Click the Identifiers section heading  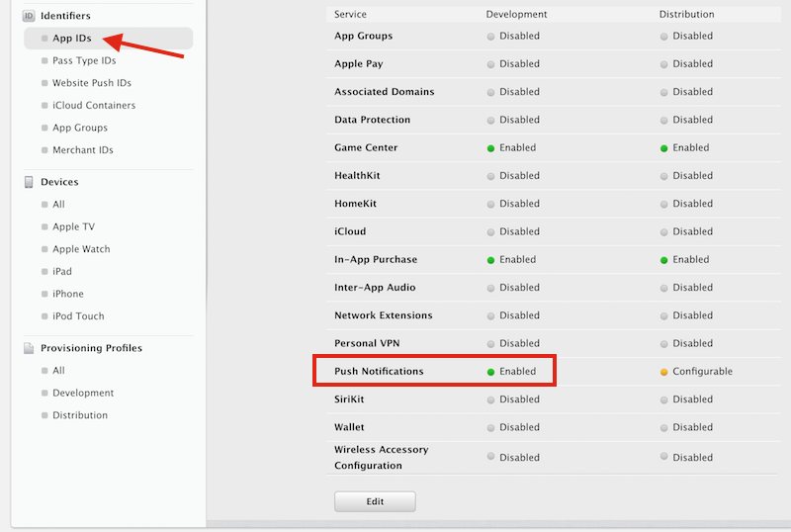(x=65, y=16)
